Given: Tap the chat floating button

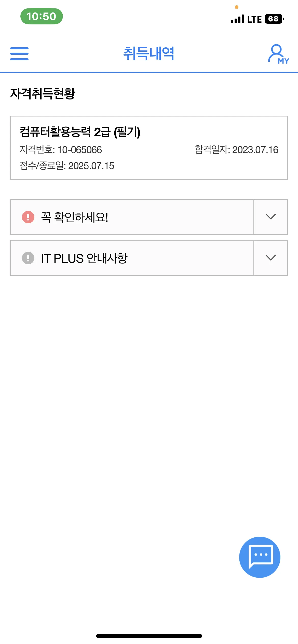Looking at the screenshot, I should pyautogui.click(x=260, y=557).
